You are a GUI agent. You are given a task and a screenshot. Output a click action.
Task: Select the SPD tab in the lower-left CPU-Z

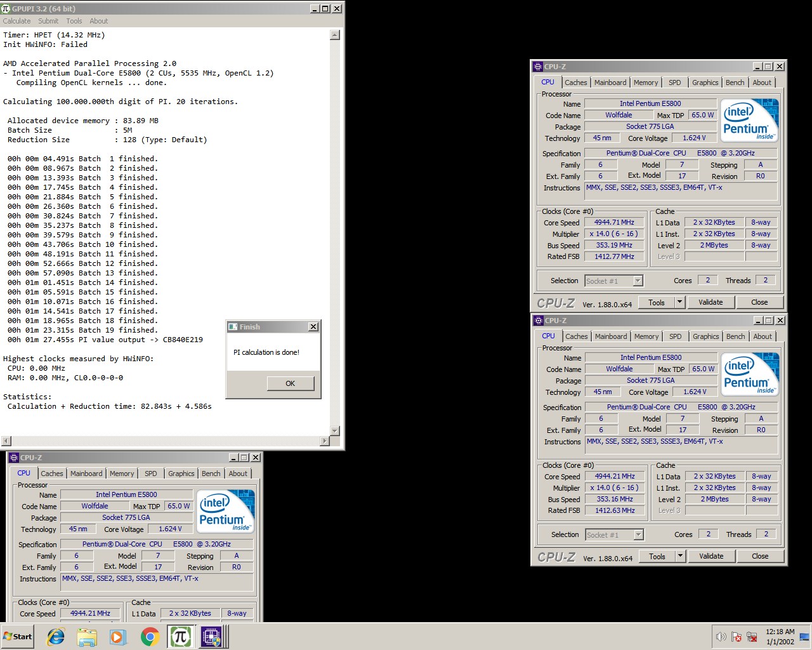tap(151, 474)
